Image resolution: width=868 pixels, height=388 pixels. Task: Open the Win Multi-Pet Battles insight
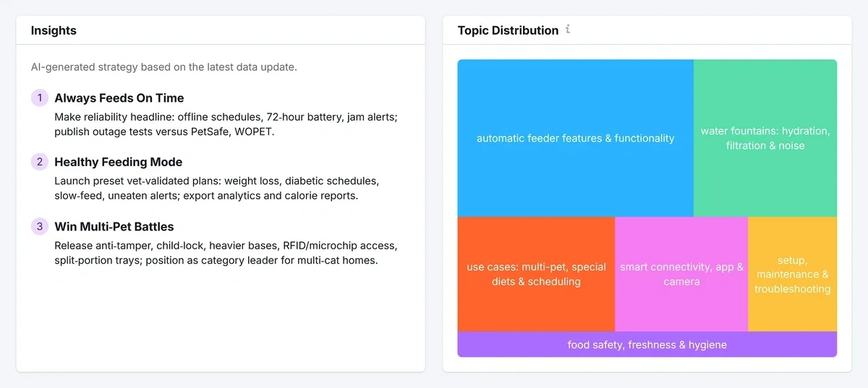click(114, 227)
